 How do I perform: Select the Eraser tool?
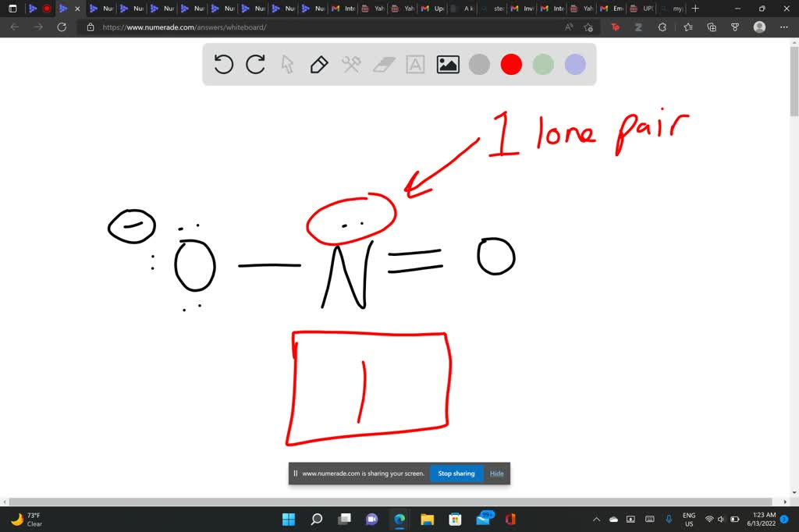click(x=383, y=65)
